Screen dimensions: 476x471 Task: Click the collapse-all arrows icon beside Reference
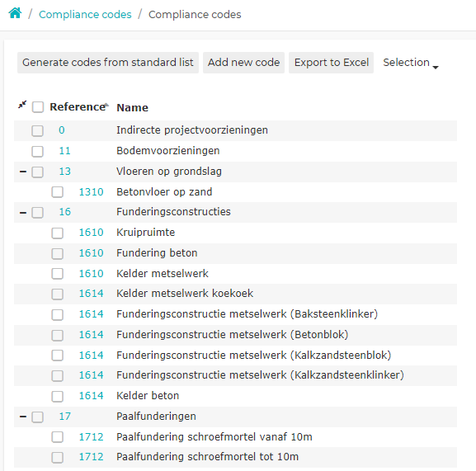coord(22,105)
